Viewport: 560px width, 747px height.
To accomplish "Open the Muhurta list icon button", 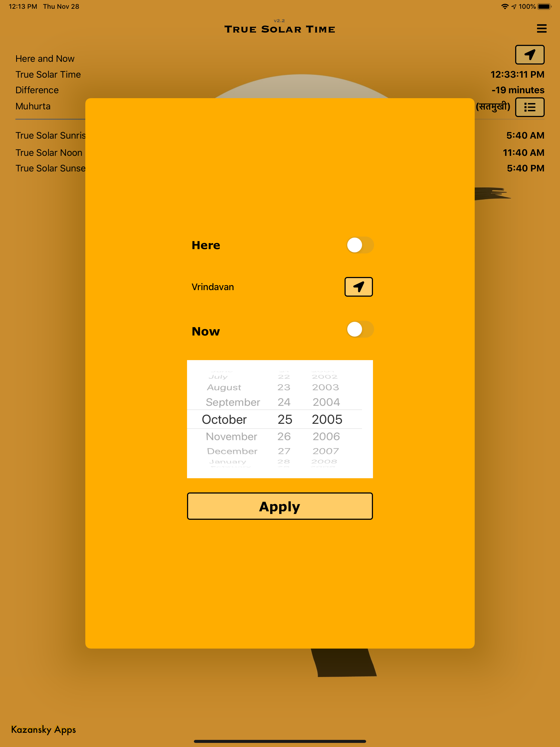I will (x=530, y=107).
